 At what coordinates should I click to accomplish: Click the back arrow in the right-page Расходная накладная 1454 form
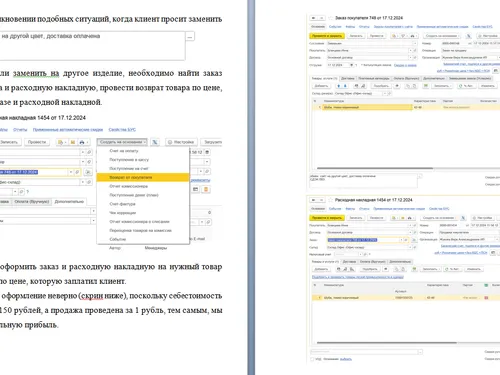point(314,200)
